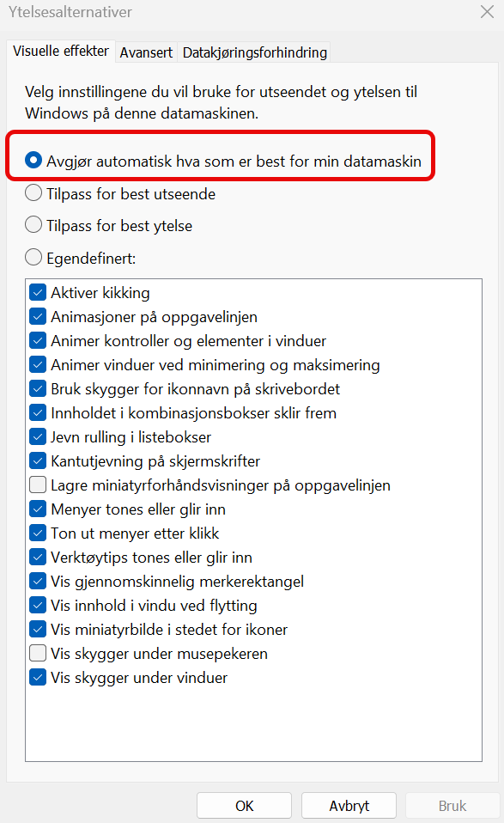Uncheck 'Vis miniatyrbilde i stedet for ikoner'
The width and height of the screenshot is (504, 823).
[x=38, y=629]
